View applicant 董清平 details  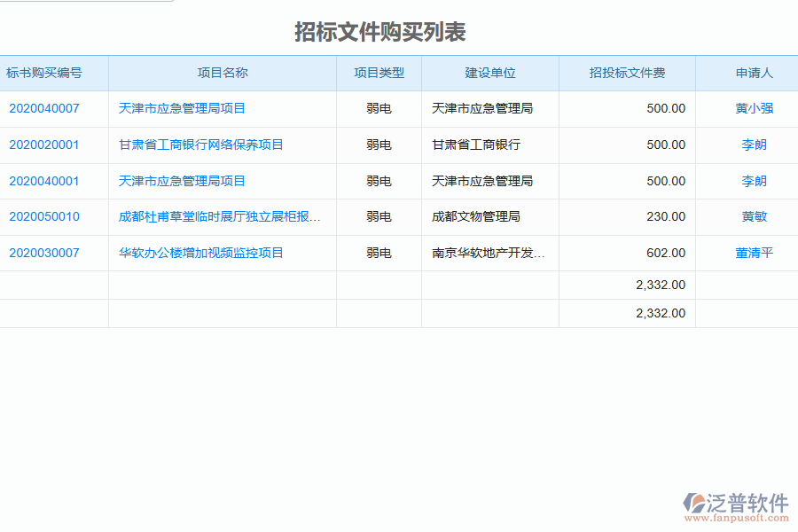coord(754,253)
